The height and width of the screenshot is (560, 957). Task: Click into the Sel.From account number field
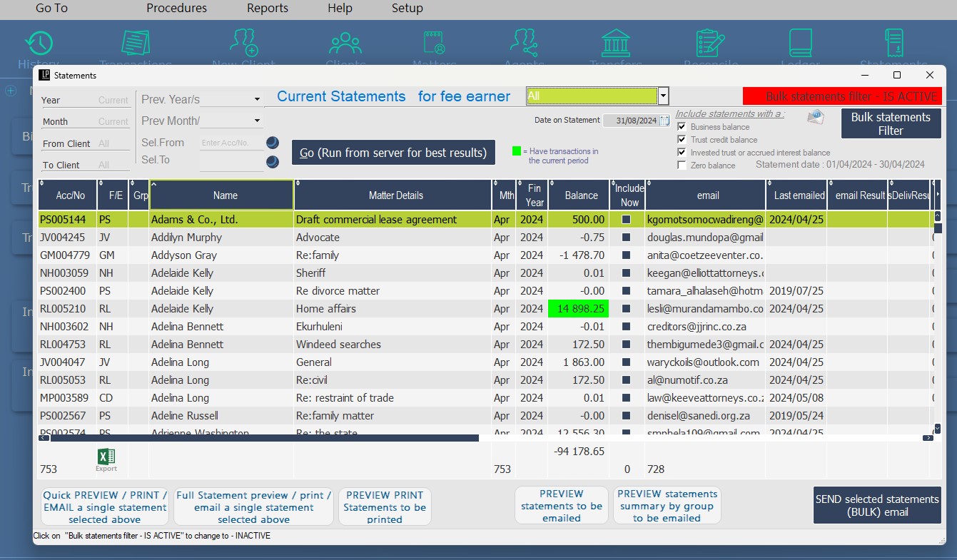(231, 143)
